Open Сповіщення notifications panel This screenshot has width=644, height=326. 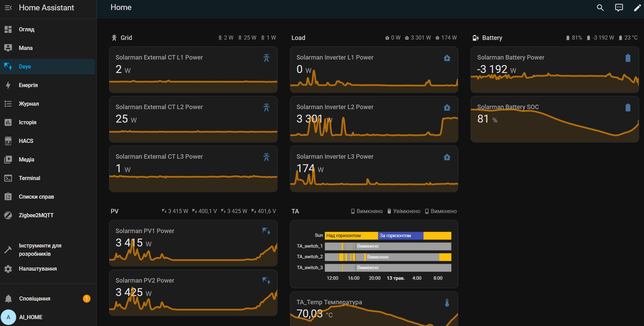tap(34, 298)
